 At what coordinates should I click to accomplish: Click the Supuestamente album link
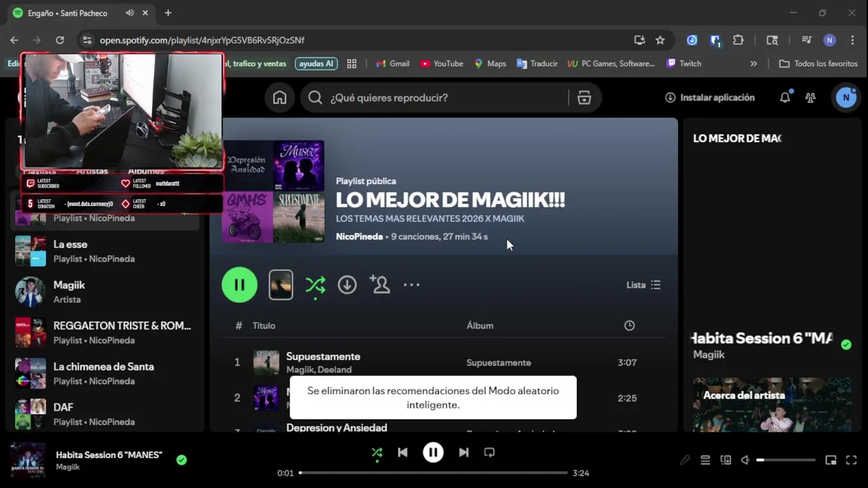(498, 363)
